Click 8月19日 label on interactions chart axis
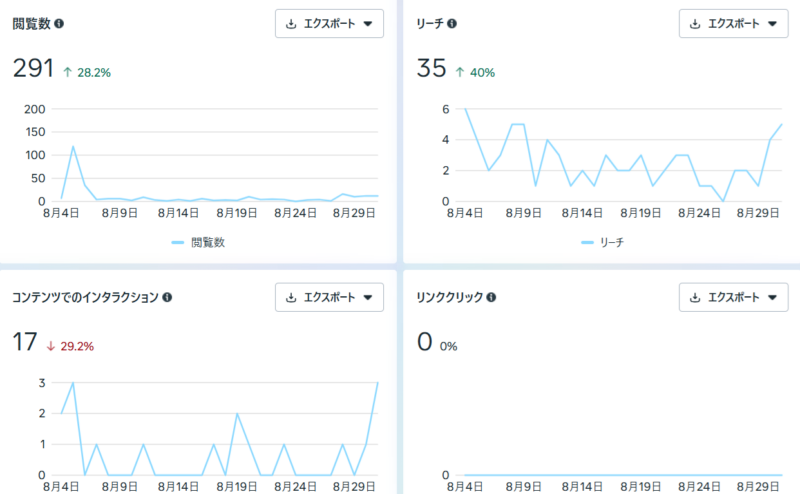800x494 pixels. tap(236, 486)
